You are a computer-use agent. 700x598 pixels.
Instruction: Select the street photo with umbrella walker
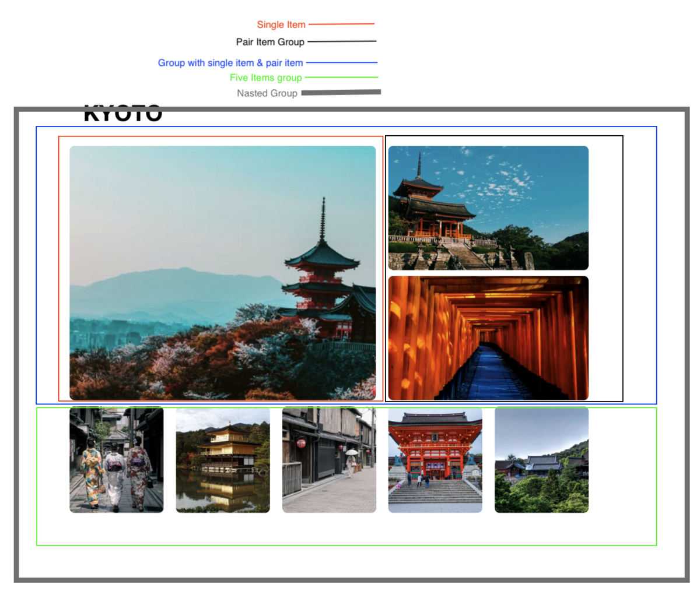pyautogui.click(x=329, y=460)
